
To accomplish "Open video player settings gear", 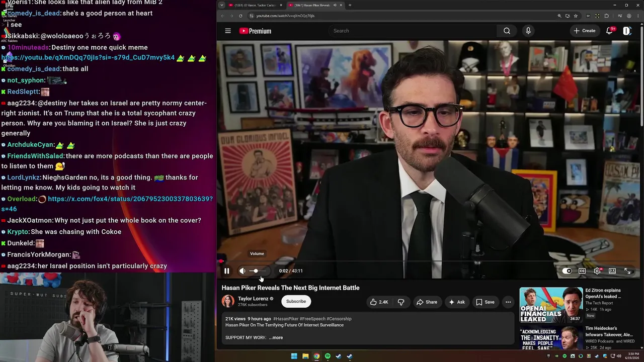I will click(597, 271).
